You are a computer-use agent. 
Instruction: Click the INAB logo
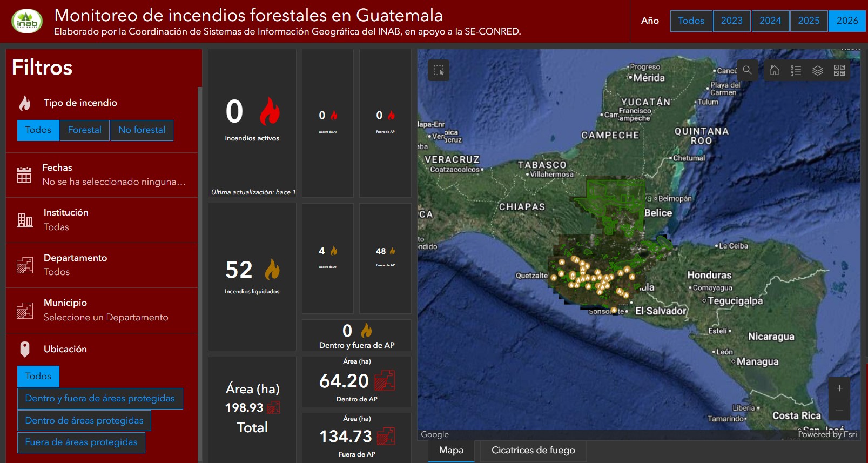click(27, 22)
